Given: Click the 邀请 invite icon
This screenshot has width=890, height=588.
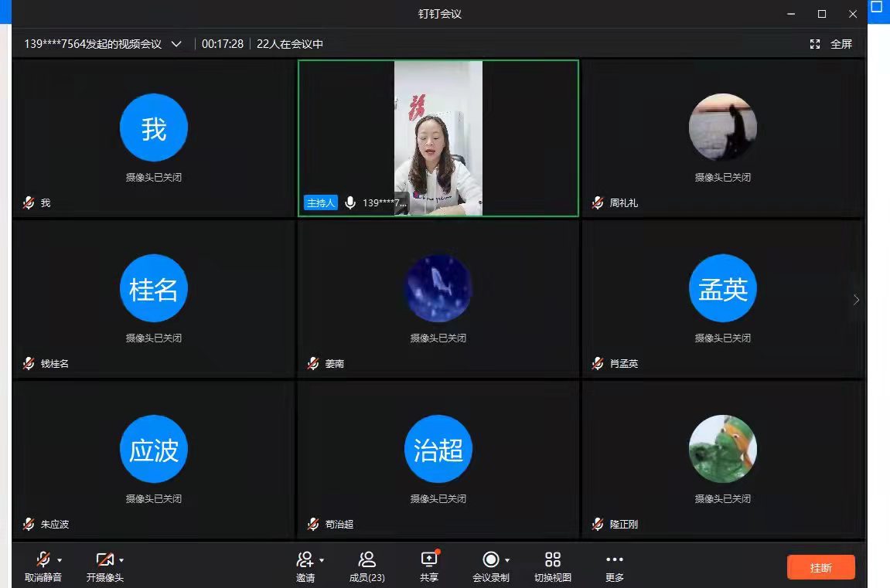Looking at the screenshot, I should coord(304,559).
